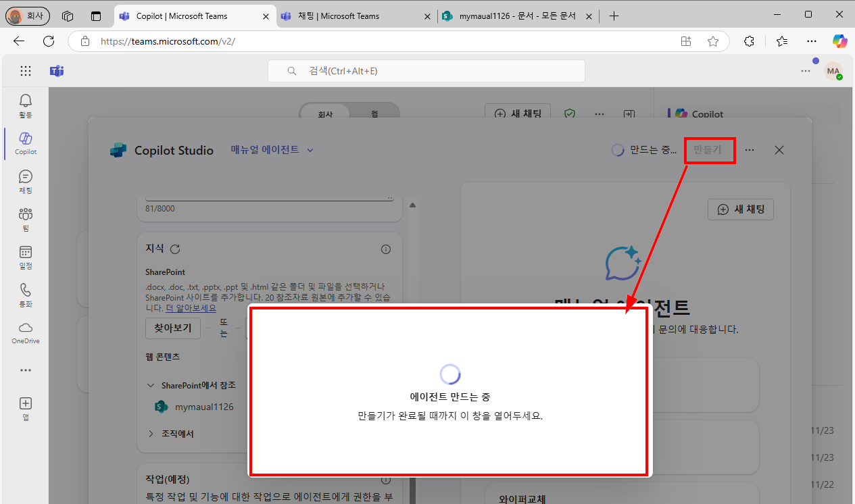View site information lock icon
This screenshot has width=855, height=504.
click(x=84, y=41)
